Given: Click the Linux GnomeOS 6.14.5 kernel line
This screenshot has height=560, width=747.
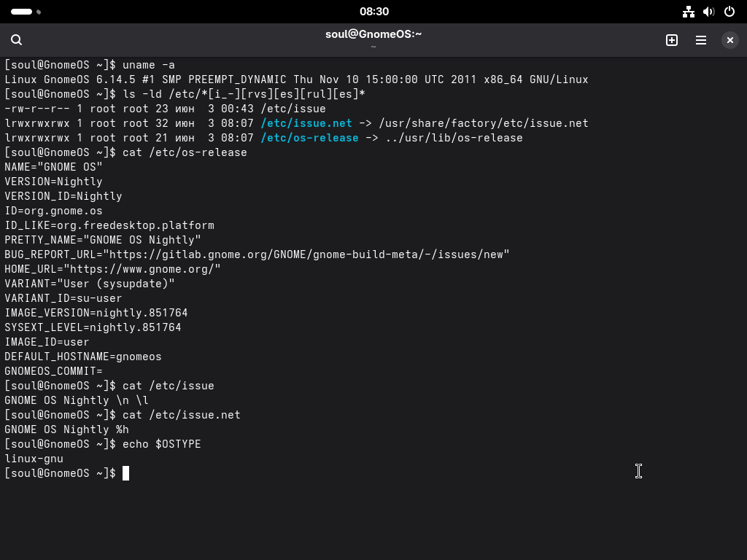Looking at the screenshot, I should click(x=296, y=79).
